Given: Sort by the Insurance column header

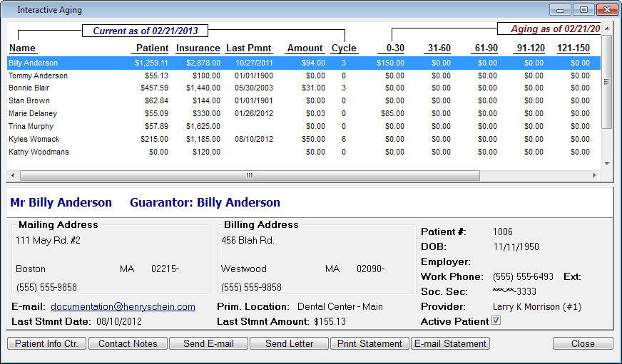Looking at the screenshot, I should pyautogui.click(x=198, y=48).
